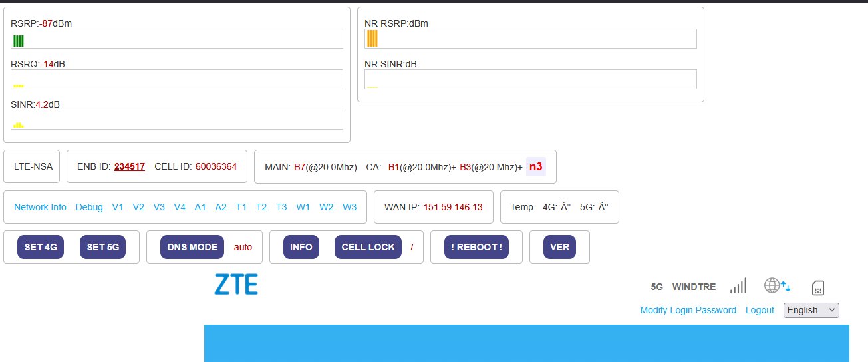Viewport: 868px width, 362px height.
Task: Click the signal strength bars icon
Action: [738, 286]
